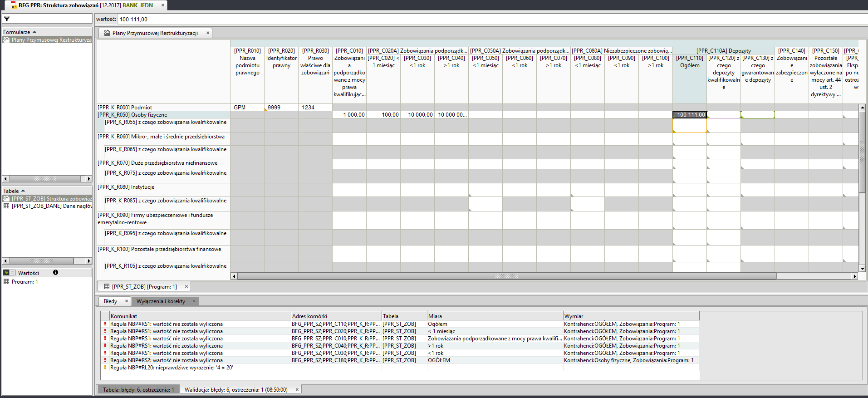
Task: Click the wartość field showing 100 111,00
Action: (492, 19)
